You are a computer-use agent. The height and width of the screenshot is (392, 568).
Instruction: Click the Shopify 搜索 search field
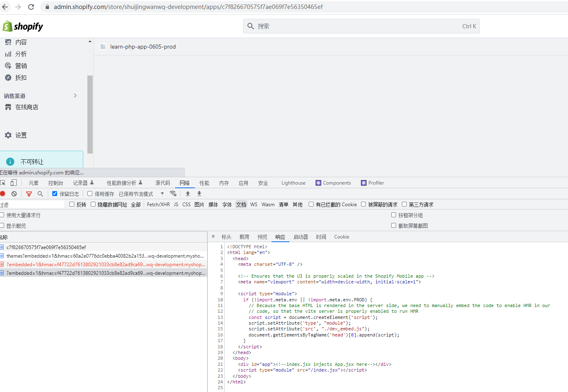(359, 26)
